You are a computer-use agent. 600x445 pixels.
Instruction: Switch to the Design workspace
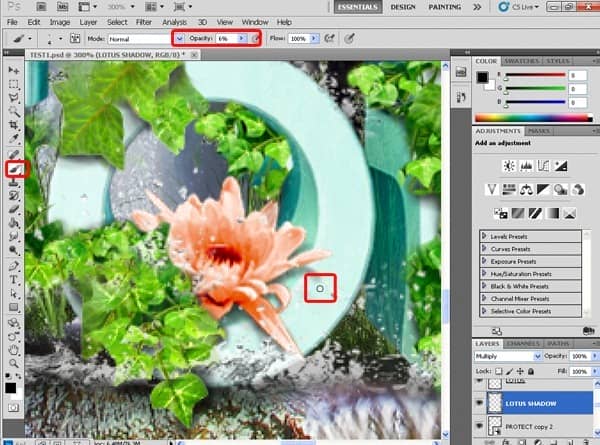click(403, 7)
